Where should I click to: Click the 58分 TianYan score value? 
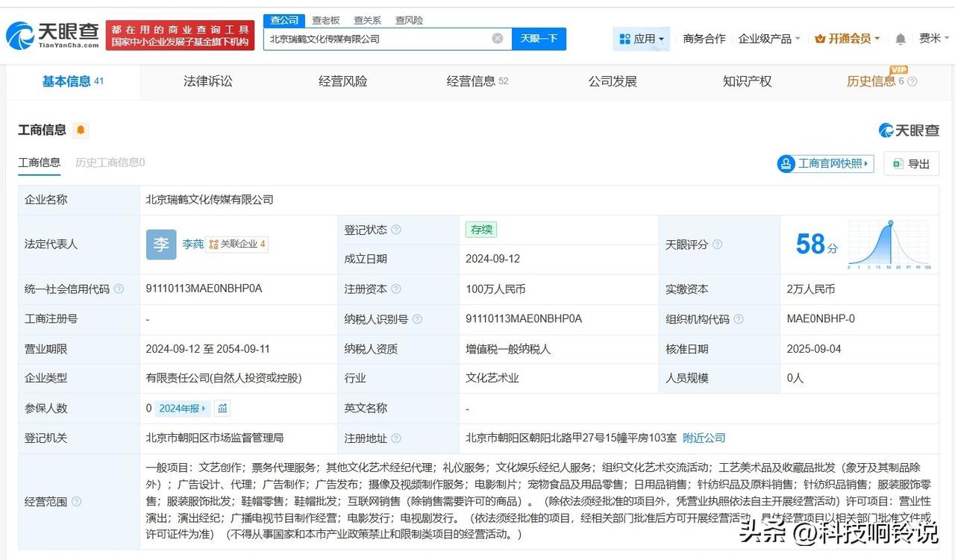coord(817,244)
